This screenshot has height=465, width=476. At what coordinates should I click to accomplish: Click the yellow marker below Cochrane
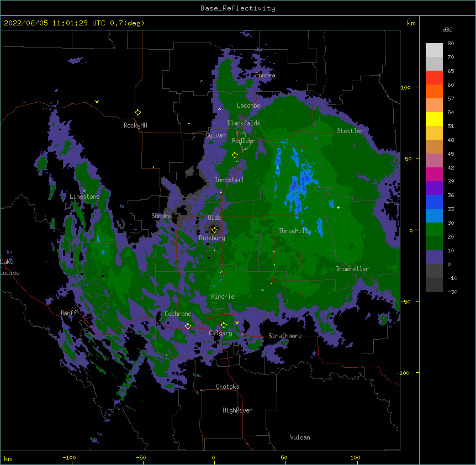pos(188,326)
